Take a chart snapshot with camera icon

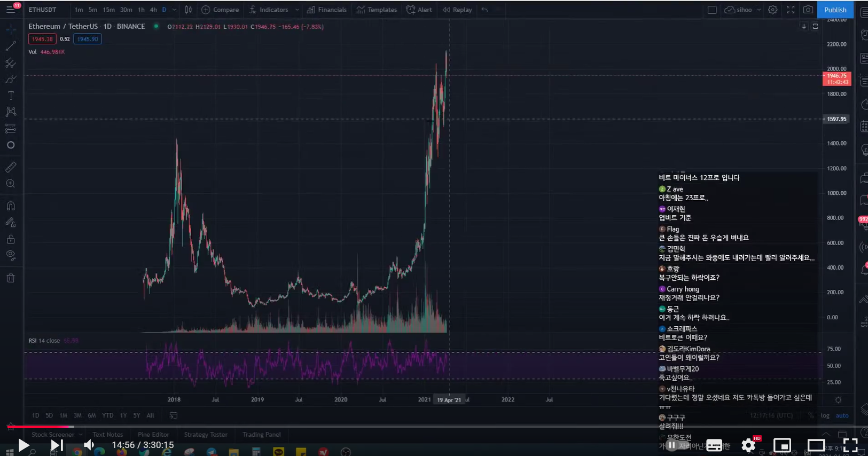(x=808, y=10)
